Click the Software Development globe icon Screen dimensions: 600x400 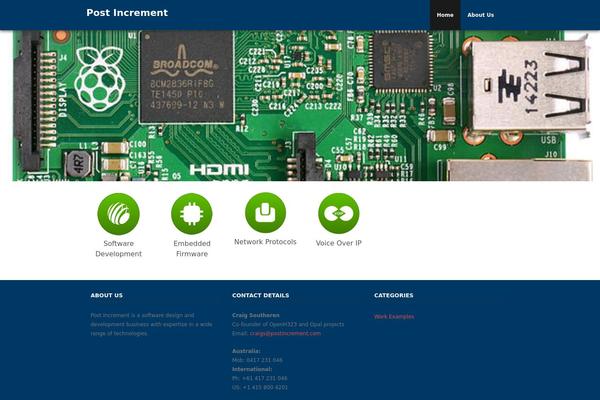119,214
